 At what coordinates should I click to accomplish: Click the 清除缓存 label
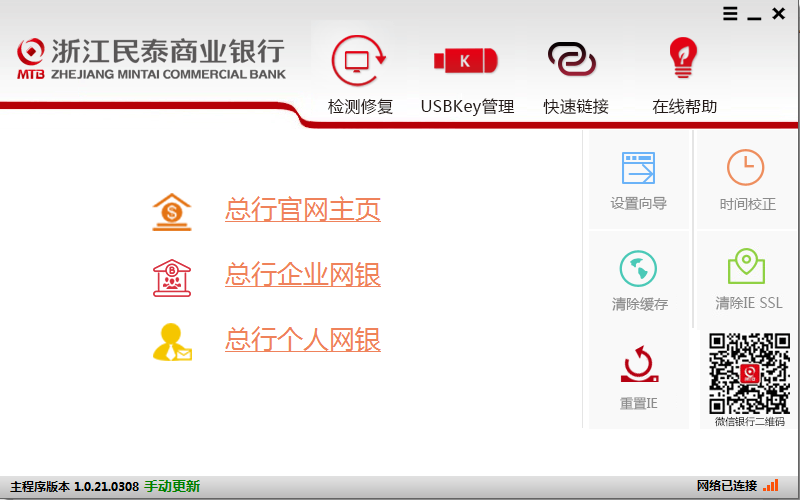click(x=640, y=304)
